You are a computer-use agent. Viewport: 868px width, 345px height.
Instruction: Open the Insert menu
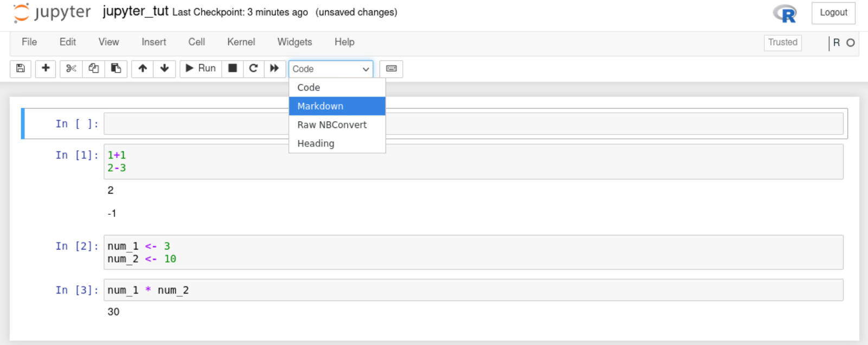154,42
